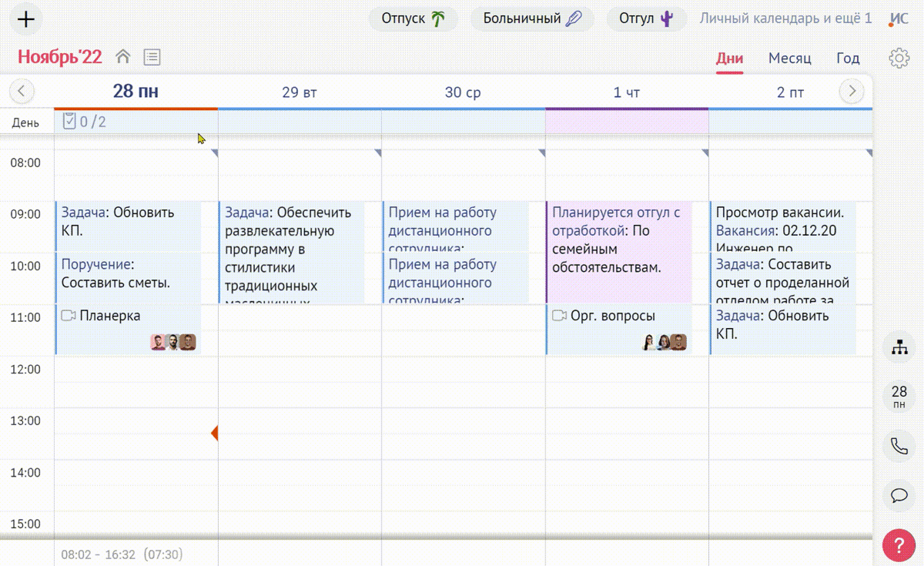
Task: Open the list view icon beside home
Action: point(152,57)
